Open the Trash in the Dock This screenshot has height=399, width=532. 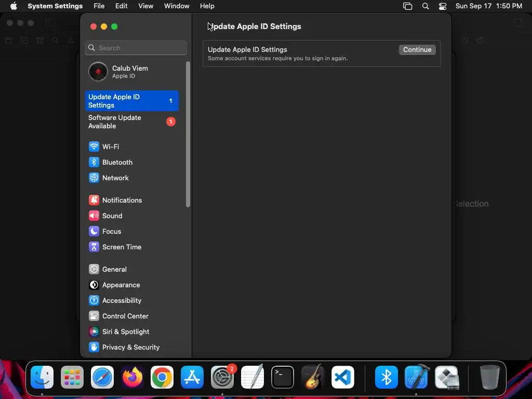click(x=489, y=377)
